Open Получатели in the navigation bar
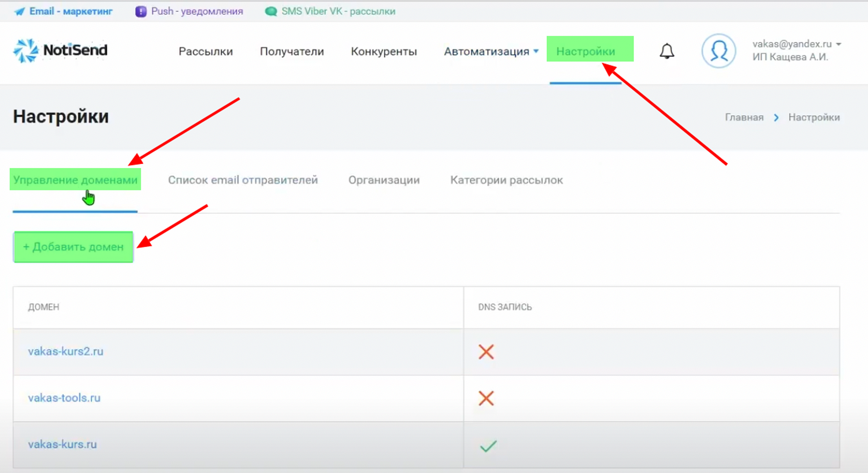Screen dimensions: 868x473 coord(292,52)
